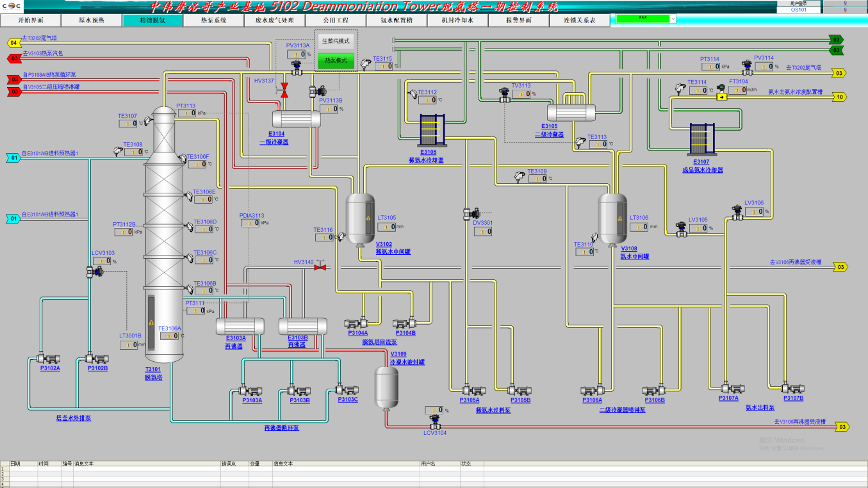
Task: Open the 连锁关系表 tab
Action: (x=579, y=20)
